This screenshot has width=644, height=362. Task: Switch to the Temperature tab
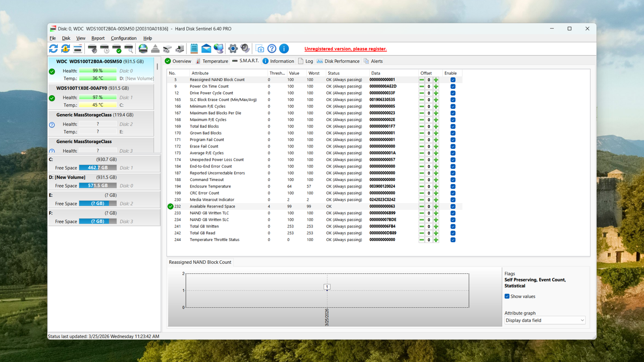coord(212,61)
